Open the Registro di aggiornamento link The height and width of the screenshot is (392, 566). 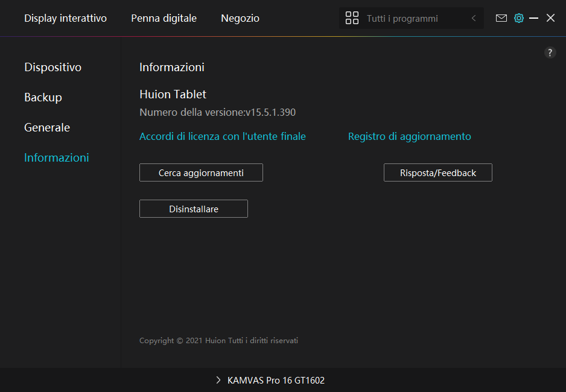pos(409,136)
